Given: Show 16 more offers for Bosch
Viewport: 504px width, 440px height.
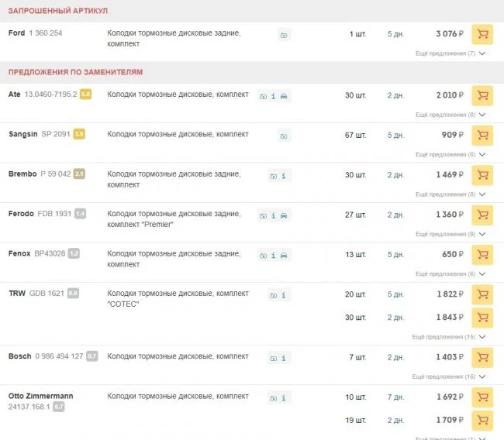Looking at the screenshot, I should pos(450,376).
